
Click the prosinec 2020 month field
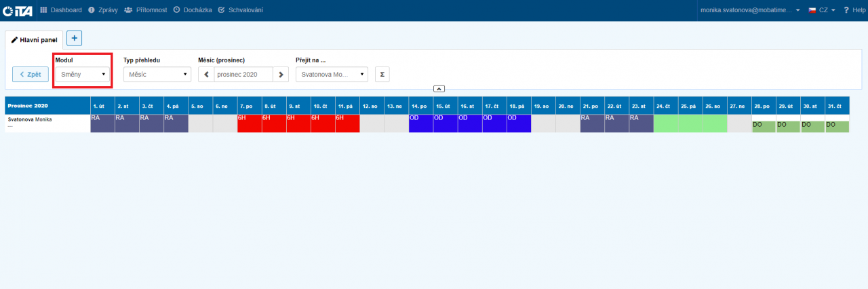point(243,74)
